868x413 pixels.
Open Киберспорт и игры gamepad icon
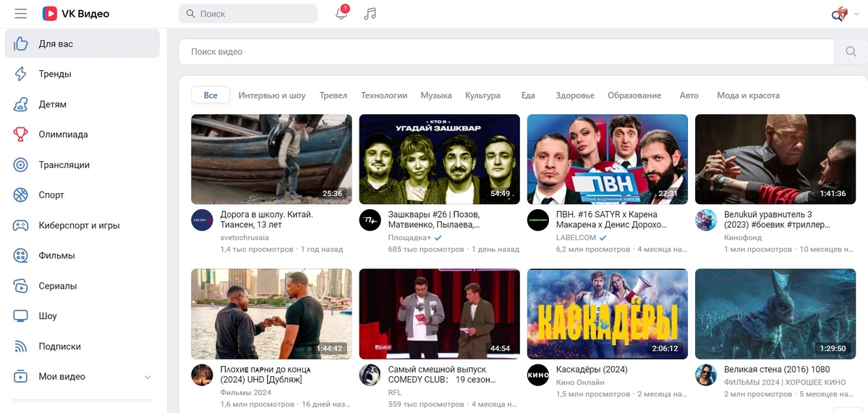(x=22, y=226)
